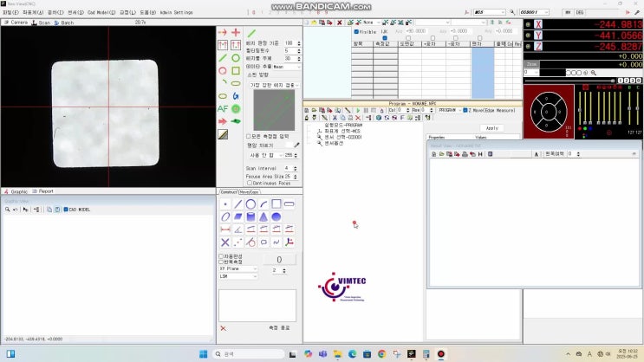Open the 0 dropdown below the Zoom button
This screenshot has height=362, width=644.
click(x=530, y=73)
